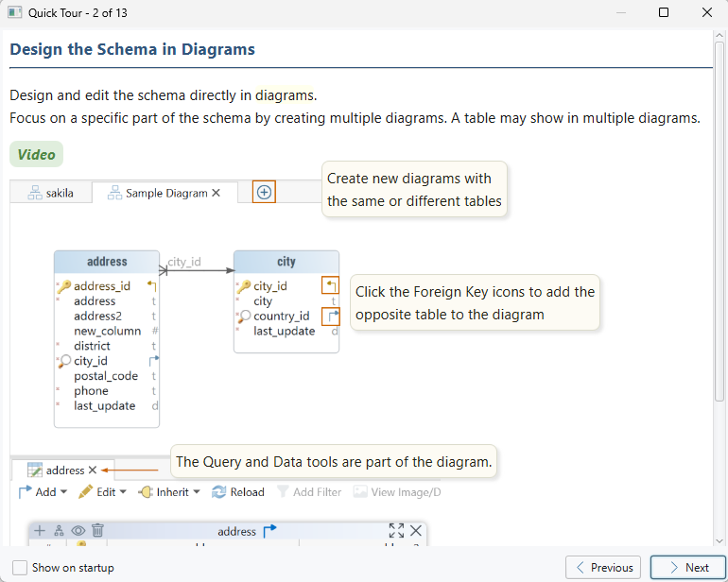Click foreign key icon beside country_id
This screenshot has width=728, height=582.
[x=331, y=317]
